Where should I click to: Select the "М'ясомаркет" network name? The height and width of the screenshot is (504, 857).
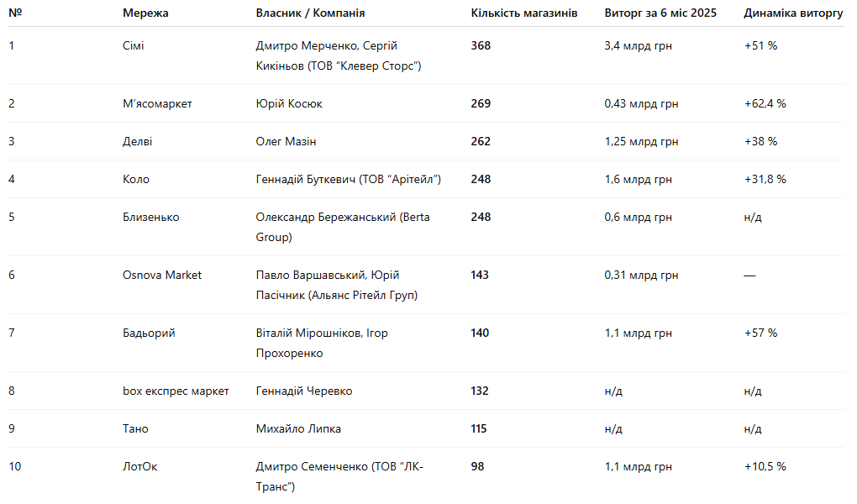tap(157, 103)
